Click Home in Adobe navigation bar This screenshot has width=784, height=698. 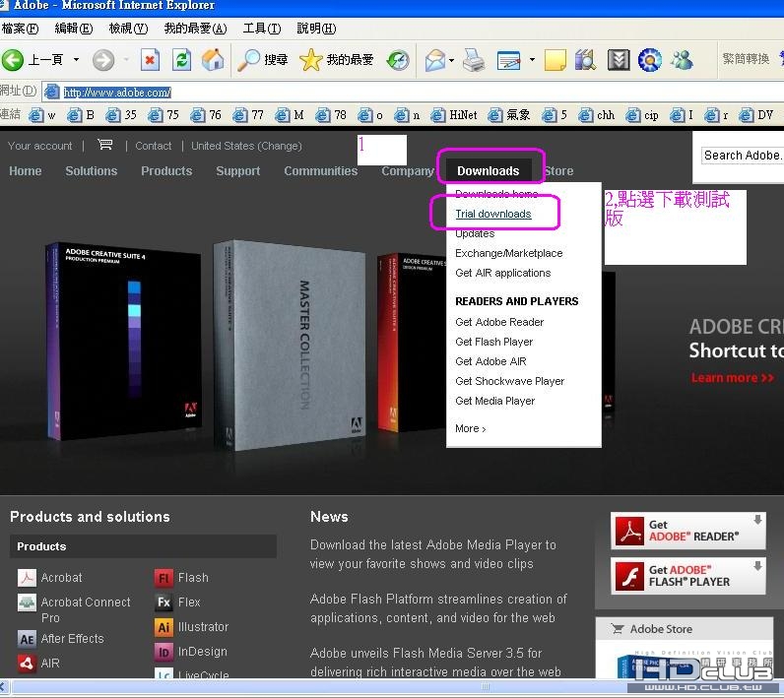[25, 171]
